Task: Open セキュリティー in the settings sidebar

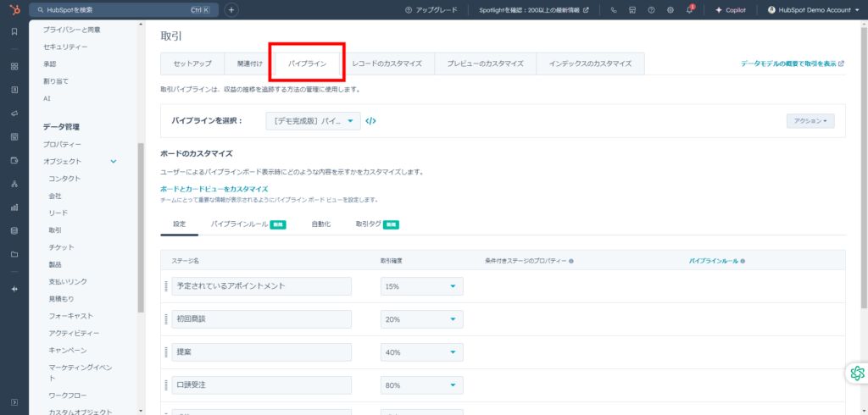Action: [65, 47]
